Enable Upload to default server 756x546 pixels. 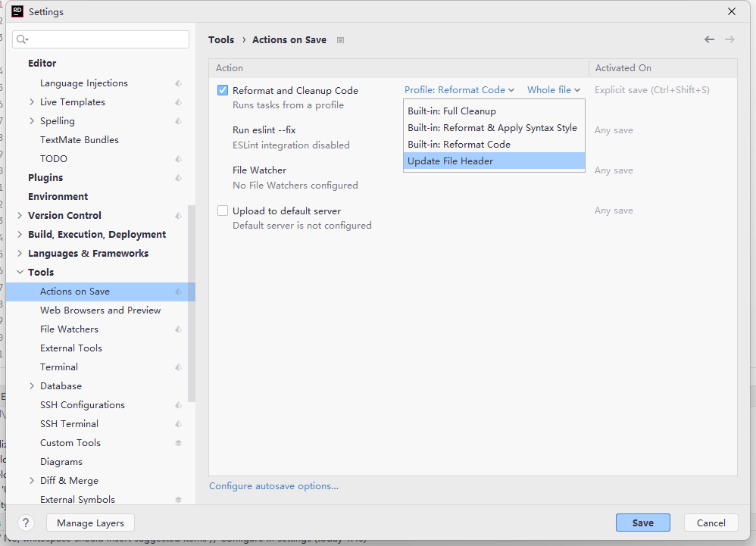(x=222, y=211)
